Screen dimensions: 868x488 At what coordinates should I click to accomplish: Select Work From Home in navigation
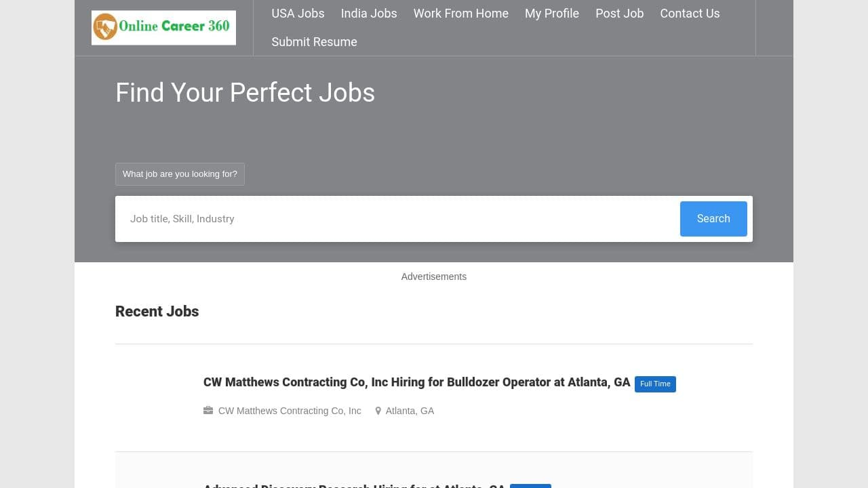click(x=460, y=14)
